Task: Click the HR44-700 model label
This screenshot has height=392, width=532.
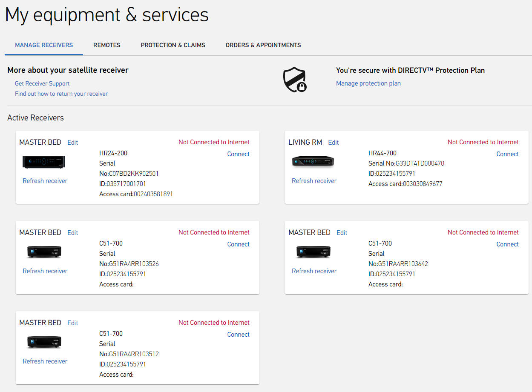Action: (x=382, y=153)
